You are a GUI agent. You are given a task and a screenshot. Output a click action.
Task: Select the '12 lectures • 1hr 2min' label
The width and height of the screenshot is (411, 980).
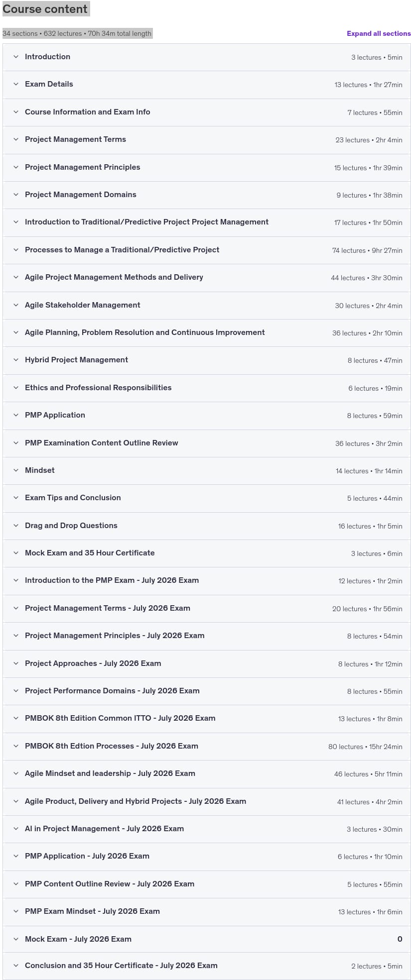click(370, 581)
